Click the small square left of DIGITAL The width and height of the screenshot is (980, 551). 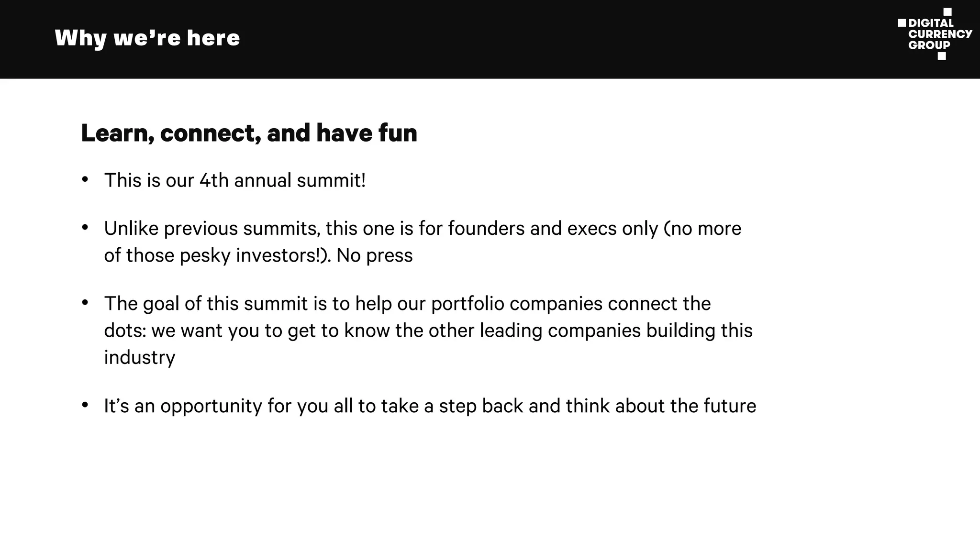(x=902, y=23)
